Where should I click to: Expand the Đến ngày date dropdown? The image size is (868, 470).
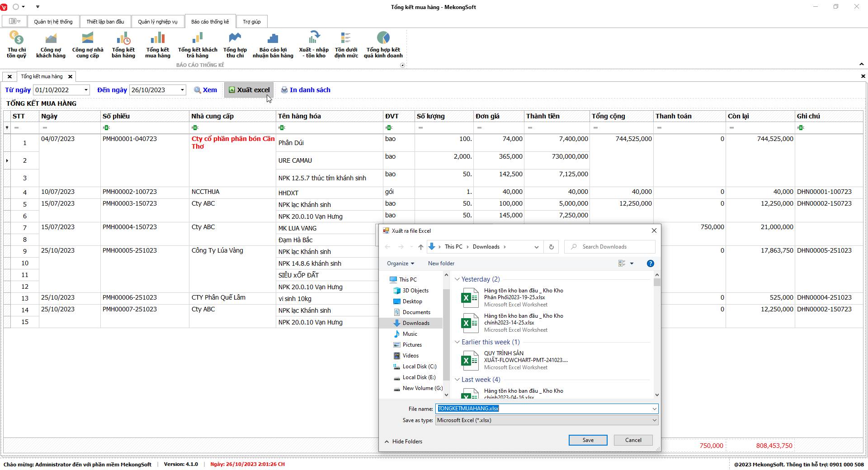pos(182,90)
